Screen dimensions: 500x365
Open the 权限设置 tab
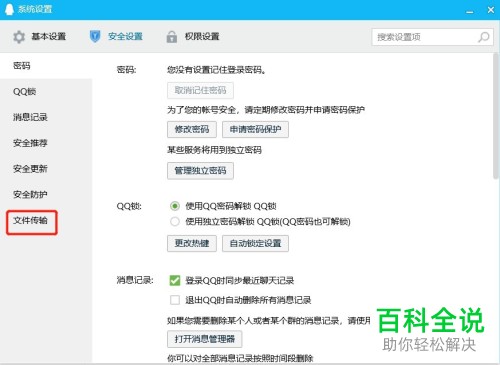pyautogui.click(x=193, y=36)
